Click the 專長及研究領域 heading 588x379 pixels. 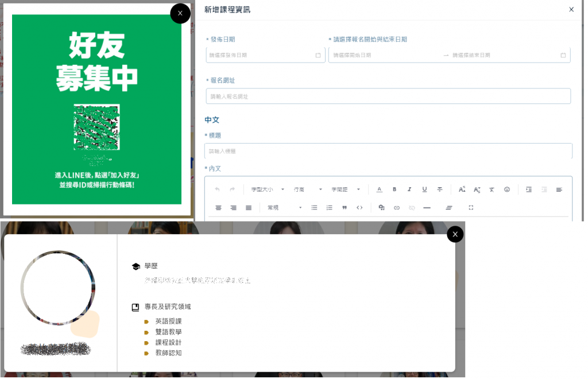pyautogui.click(x=168, y=307)
